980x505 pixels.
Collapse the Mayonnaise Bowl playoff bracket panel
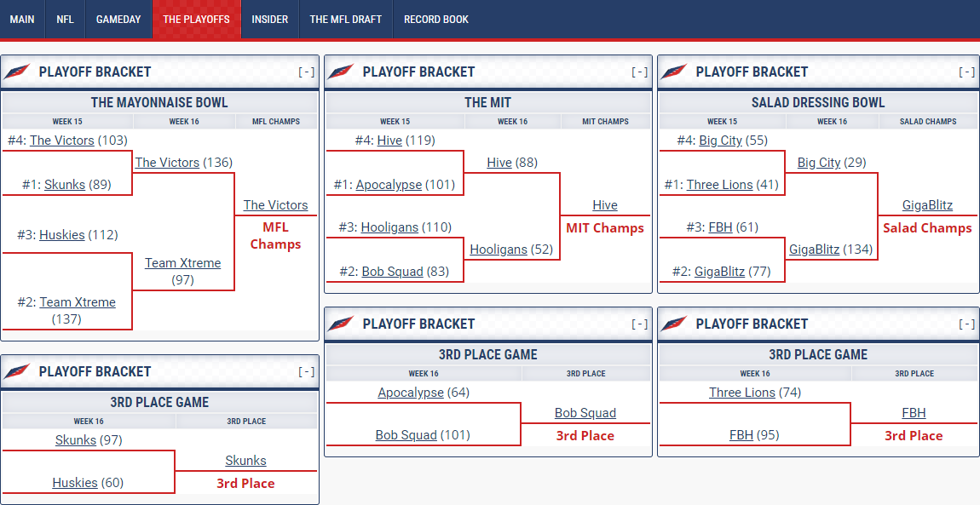(306, 72)
